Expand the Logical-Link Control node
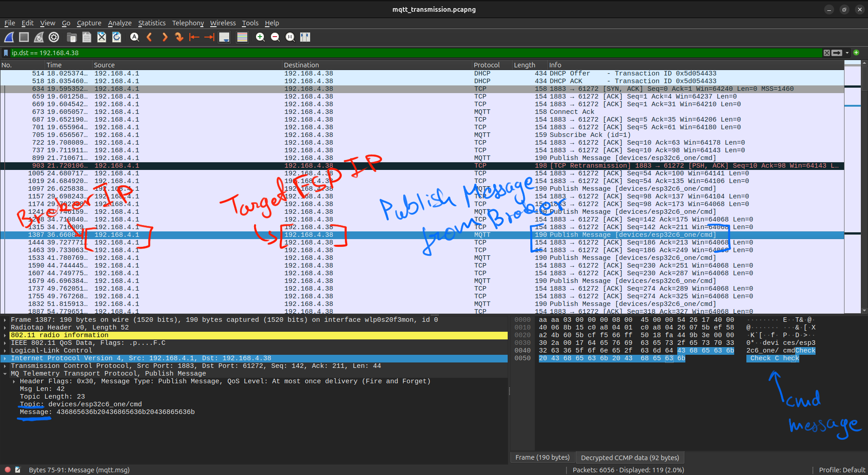 (5, 350)
